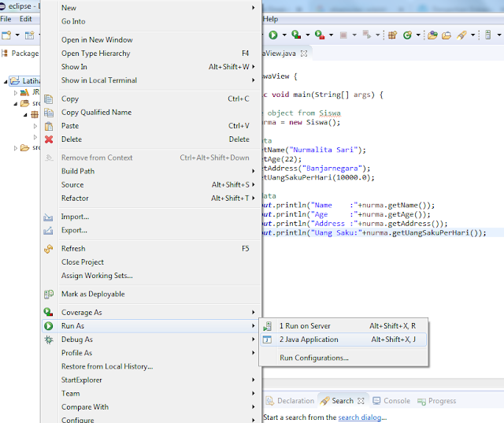This screenshot has height=423, width=504.
Task: Select the Latiha project in tree
Action: point(25,80)
